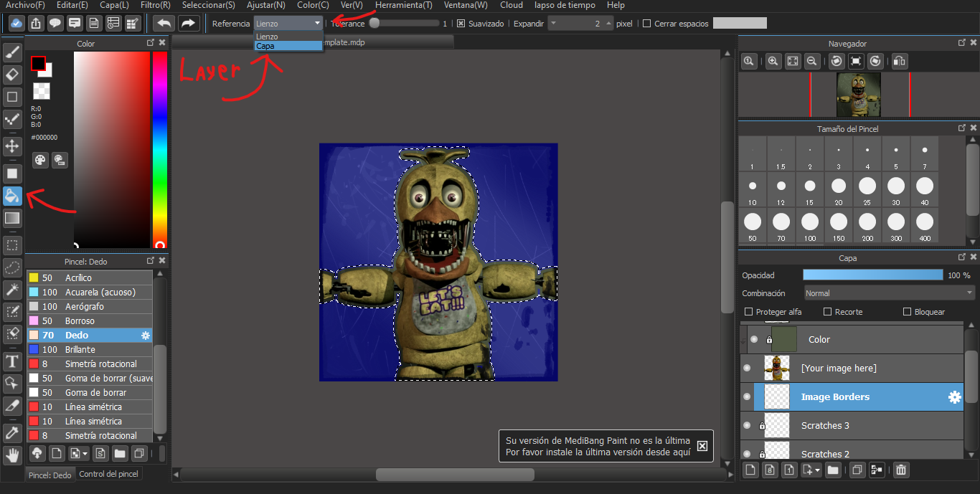Add new layer in Capa panel
This screenshot has width=980, height=494.
point(750,470)
